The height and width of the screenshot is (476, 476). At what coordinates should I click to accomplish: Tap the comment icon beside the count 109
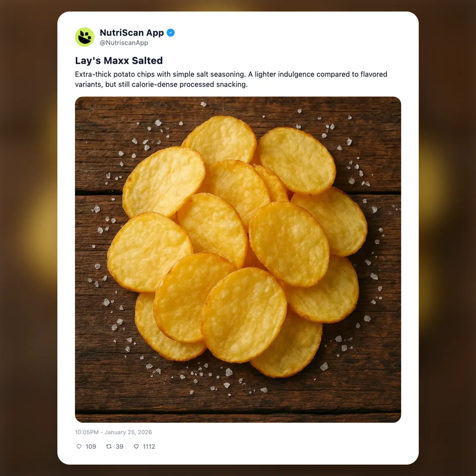point(78,446)
